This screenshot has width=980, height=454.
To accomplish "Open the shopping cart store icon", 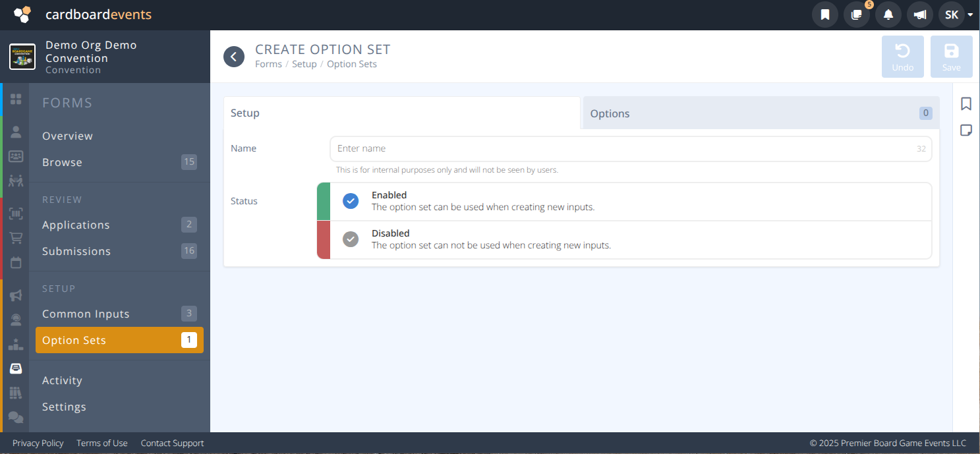I will pos(16,237).
